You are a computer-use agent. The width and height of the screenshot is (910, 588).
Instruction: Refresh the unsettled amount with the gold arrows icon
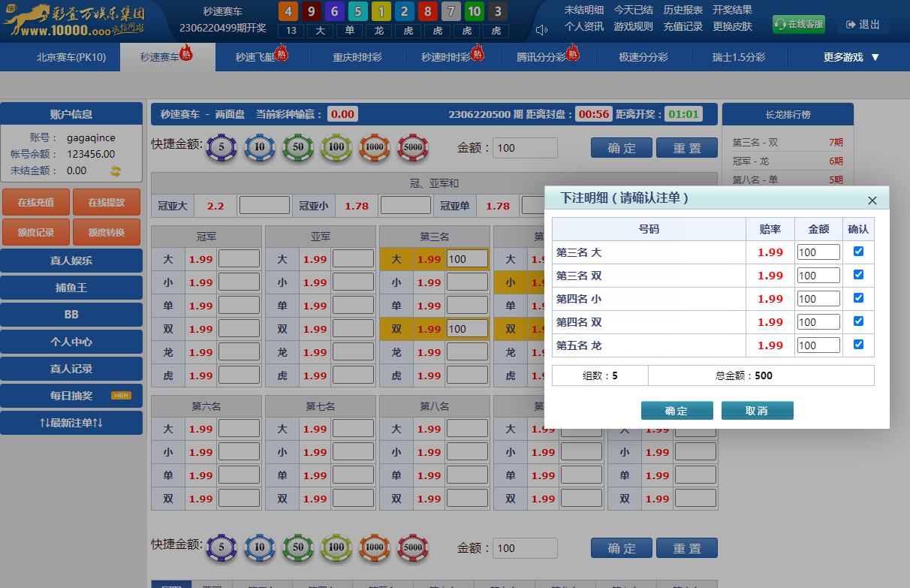(x=116, y=170)
